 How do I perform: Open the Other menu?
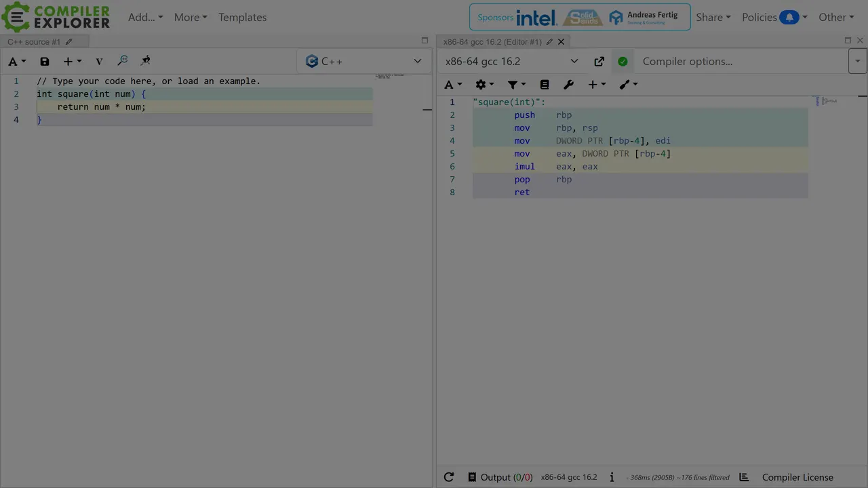click(836, 17)
